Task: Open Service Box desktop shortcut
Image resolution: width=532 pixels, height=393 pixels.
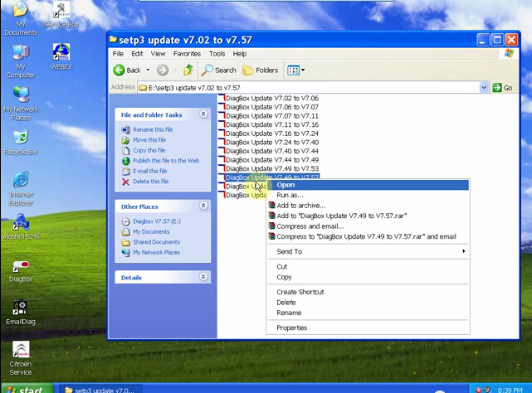Action: click(61, 15)
